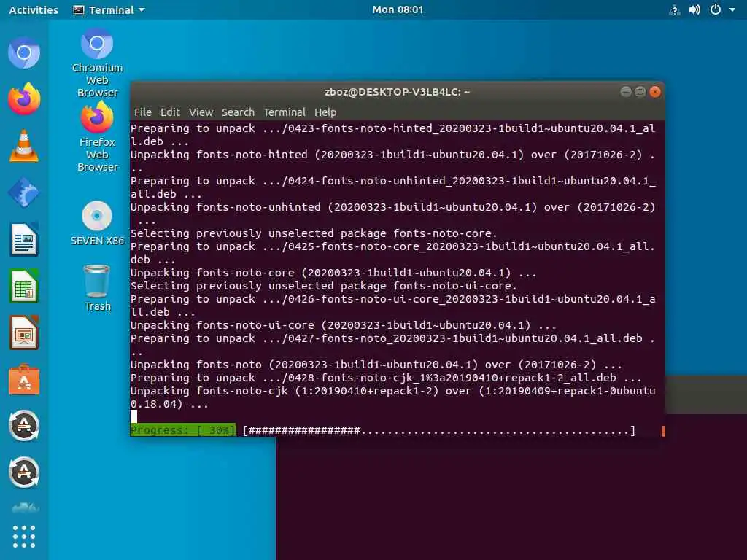Click the network status icon

point(674,10)
